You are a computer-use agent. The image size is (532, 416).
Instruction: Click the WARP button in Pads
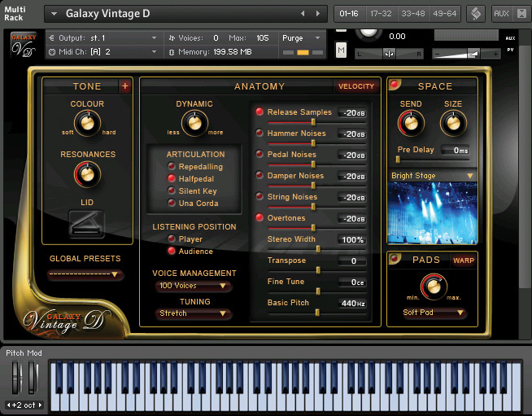pyautogui.click(x=463, y=261)
